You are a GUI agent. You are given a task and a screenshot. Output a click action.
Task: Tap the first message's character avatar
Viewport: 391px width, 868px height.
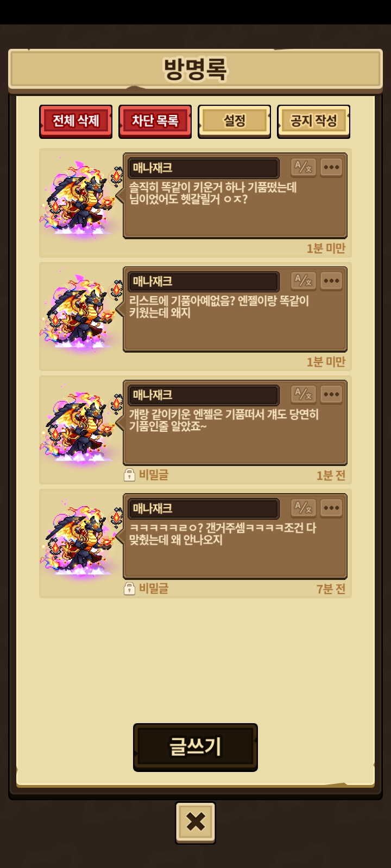81,198
